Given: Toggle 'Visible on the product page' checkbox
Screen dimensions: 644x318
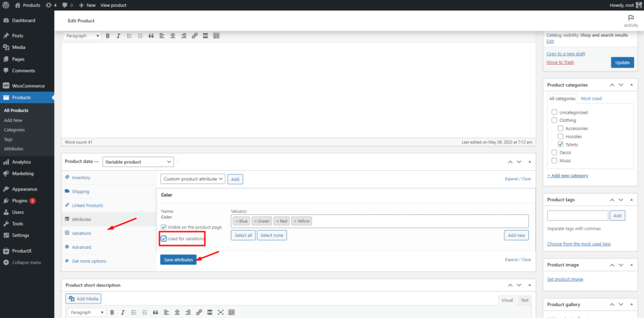Looking at the screenshot, I should pos(164,227).
